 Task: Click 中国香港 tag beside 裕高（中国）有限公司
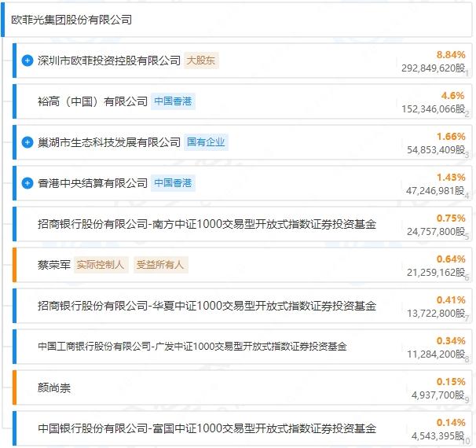(173, 101)
